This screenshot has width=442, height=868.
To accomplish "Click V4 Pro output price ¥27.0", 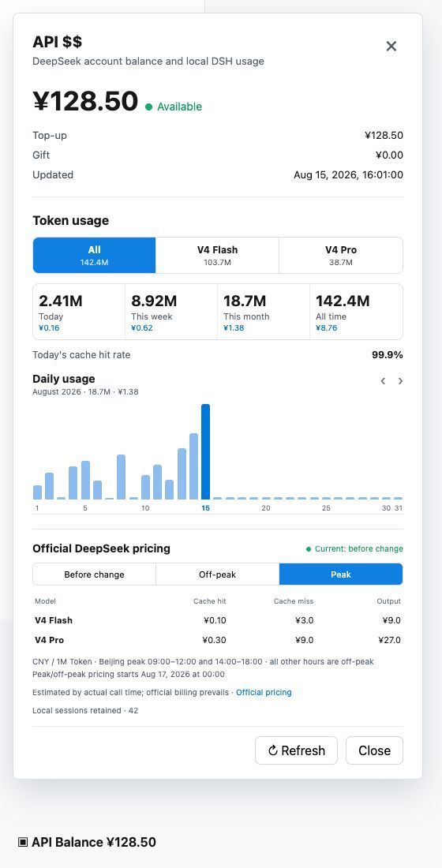I will [389, 641].
